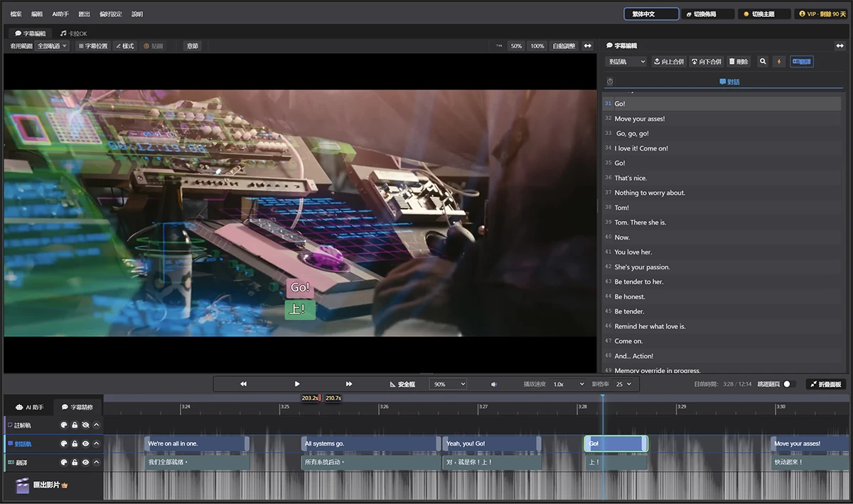
Task: Expand the subtitle editor panel with double-arrow
Action: 839,45
